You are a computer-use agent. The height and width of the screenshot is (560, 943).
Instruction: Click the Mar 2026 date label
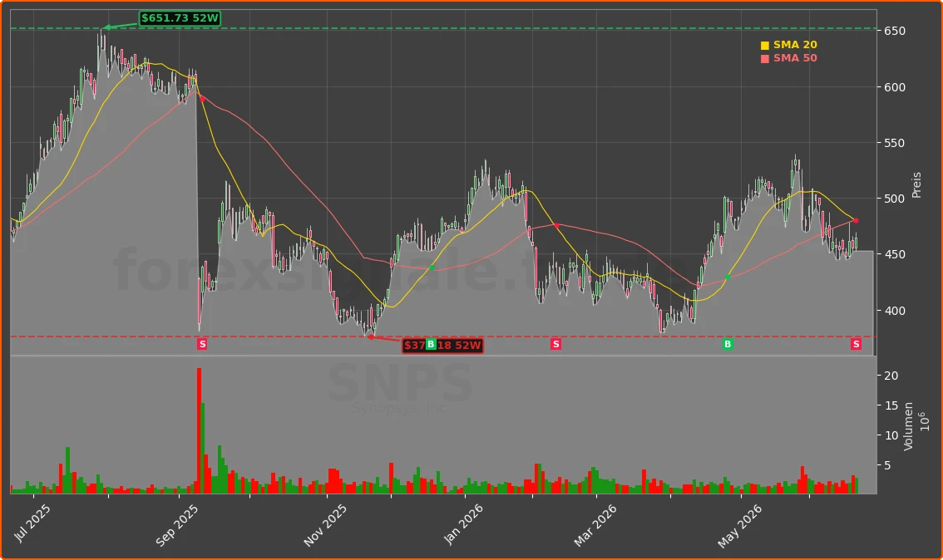pyautogui.click(x=595, y=525)
